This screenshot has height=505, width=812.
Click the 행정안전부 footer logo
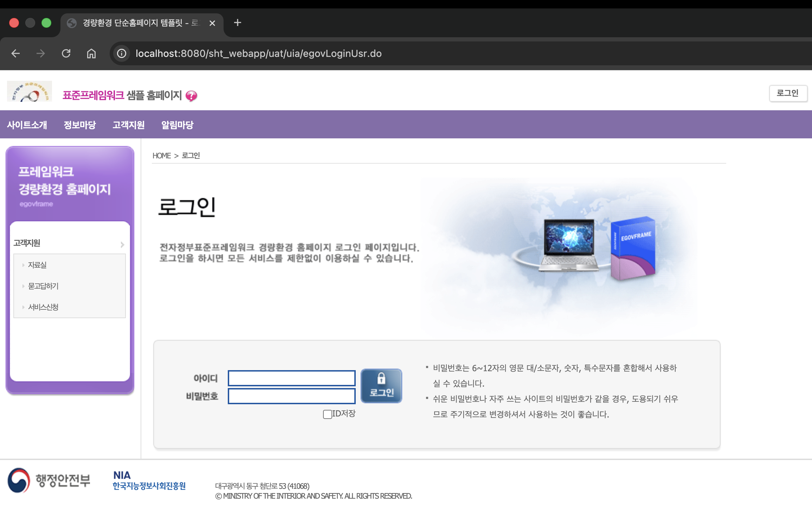click(x=49, y=480)
